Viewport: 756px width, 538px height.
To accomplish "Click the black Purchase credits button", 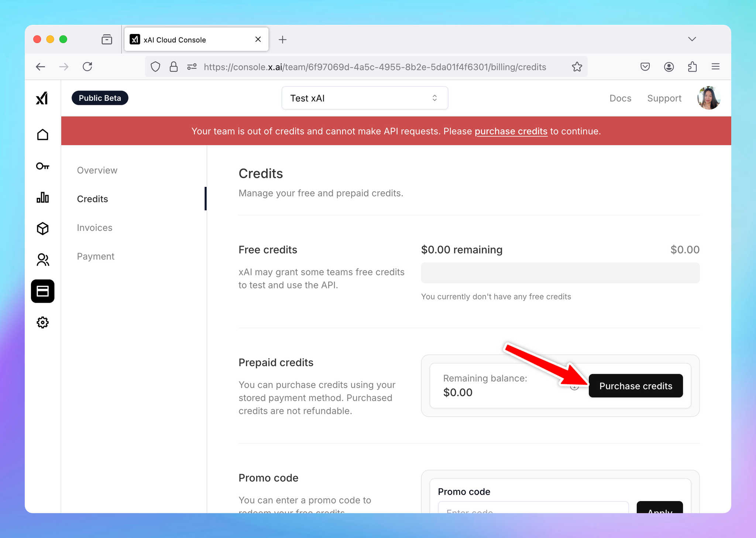I will (636, 386).
